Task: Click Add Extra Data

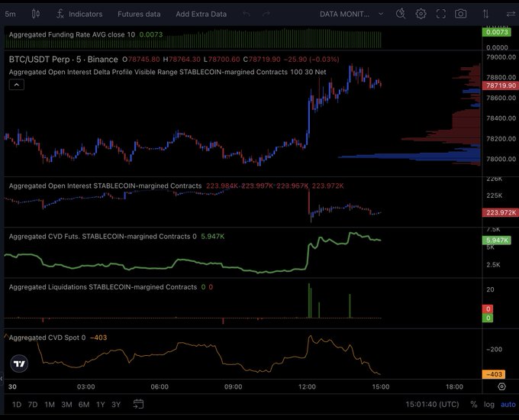Action: [201, 14]
